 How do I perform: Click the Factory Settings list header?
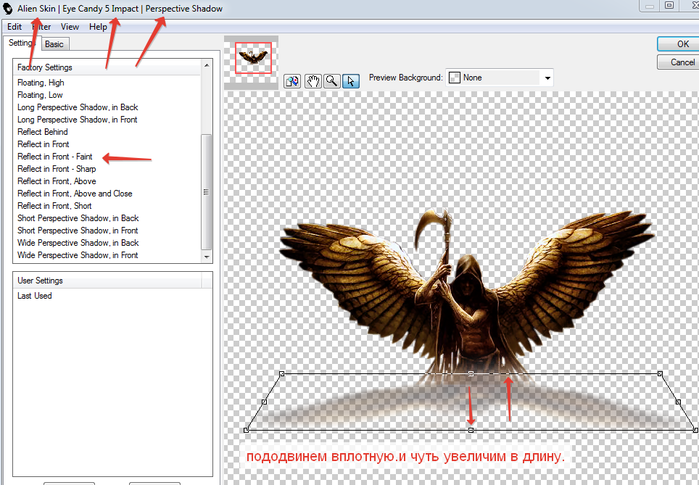tap(107, 67)
